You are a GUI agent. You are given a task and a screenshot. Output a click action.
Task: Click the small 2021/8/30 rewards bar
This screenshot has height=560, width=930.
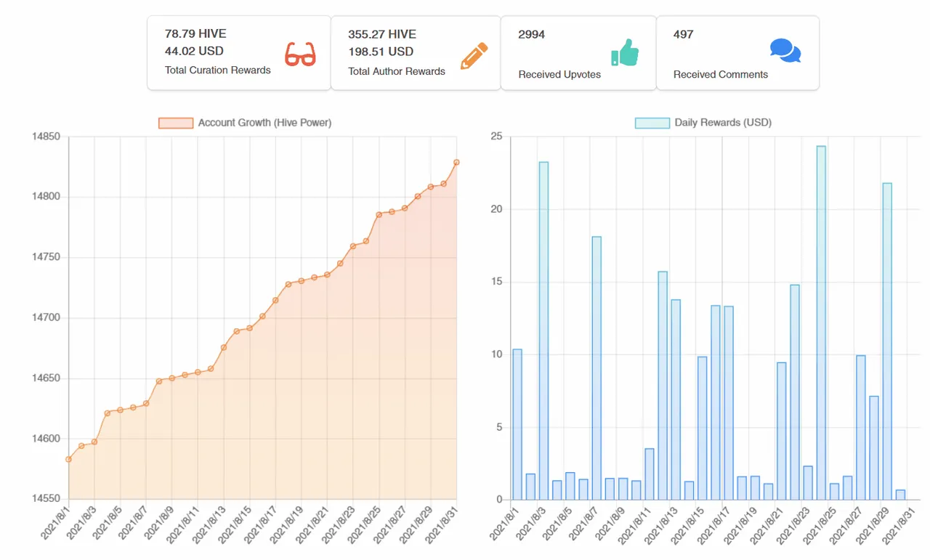click(900, 495)
